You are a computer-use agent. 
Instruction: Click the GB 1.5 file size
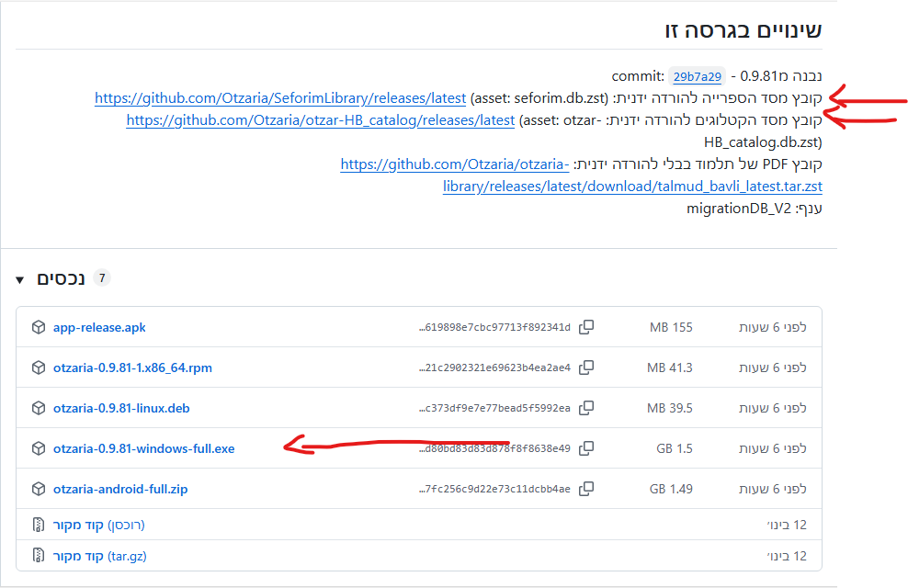(675, 449)
